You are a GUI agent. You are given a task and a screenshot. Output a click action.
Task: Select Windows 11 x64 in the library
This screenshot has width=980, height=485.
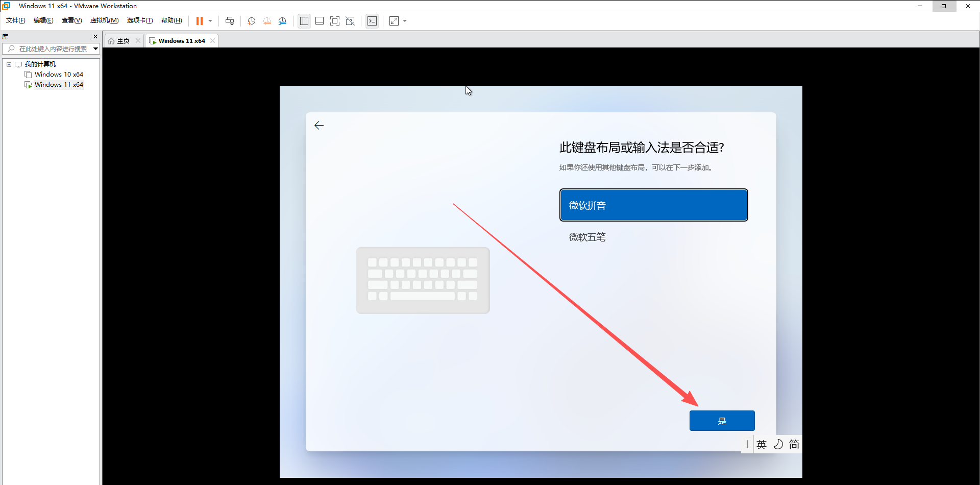pyautogui.click(x=59, y=85)
